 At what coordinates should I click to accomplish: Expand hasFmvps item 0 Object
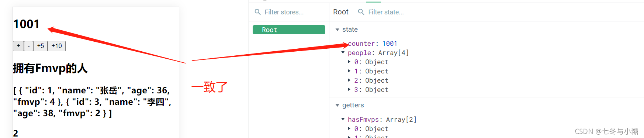[349, 128]
